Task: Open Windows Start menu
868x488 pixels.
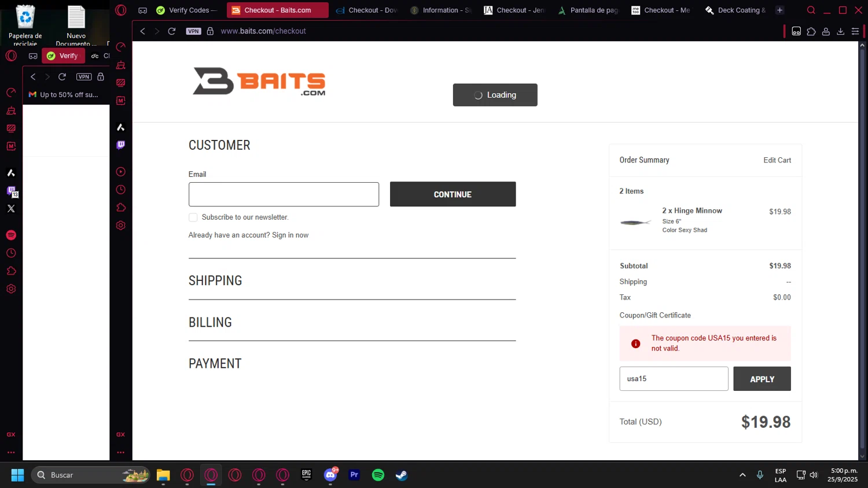Action: (17, 475)
